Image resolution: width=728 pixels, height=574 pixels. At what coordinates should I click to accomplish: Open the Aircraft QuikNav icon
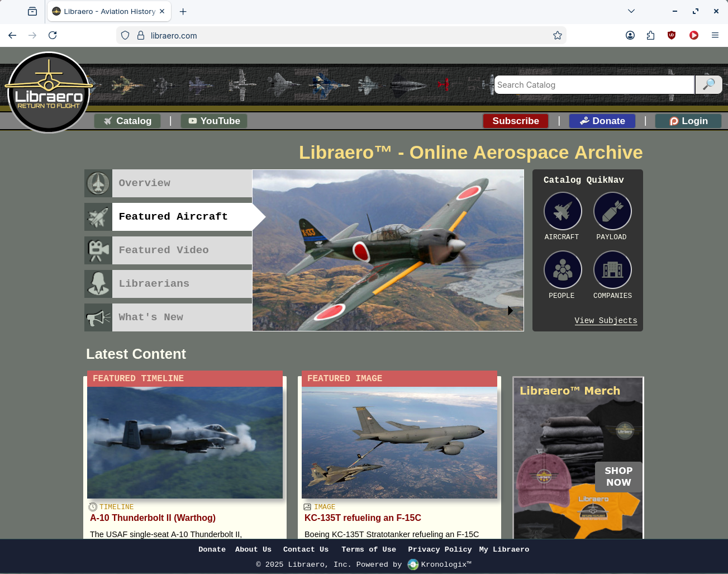pyautogui.click(x=563, y=211)
